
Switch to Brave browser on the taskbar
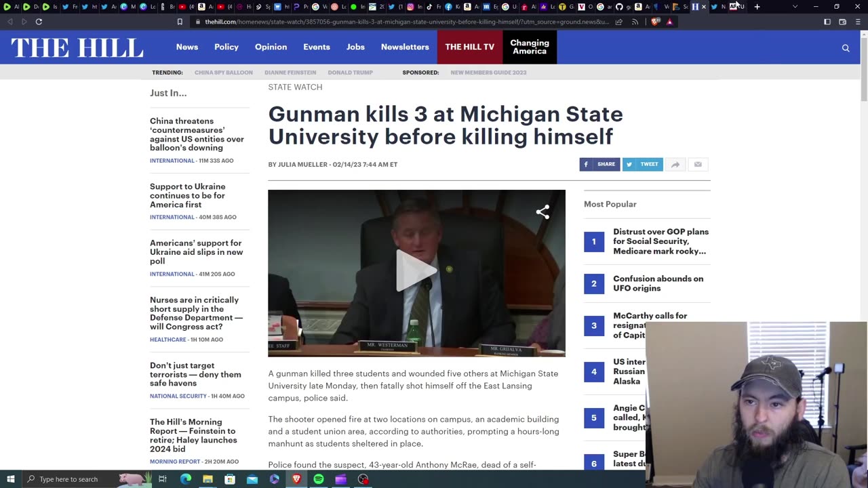point(296,479)
